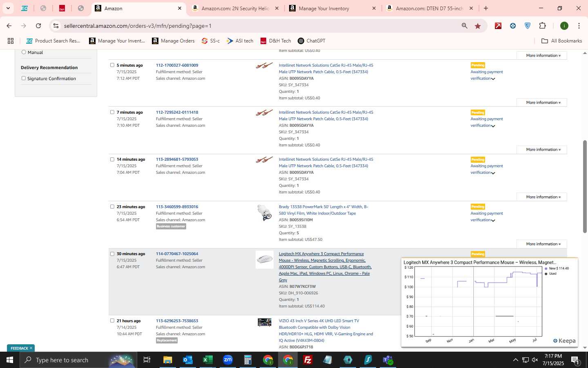
Task: Open Manage Orders bookmark
Action: point(173,41)
